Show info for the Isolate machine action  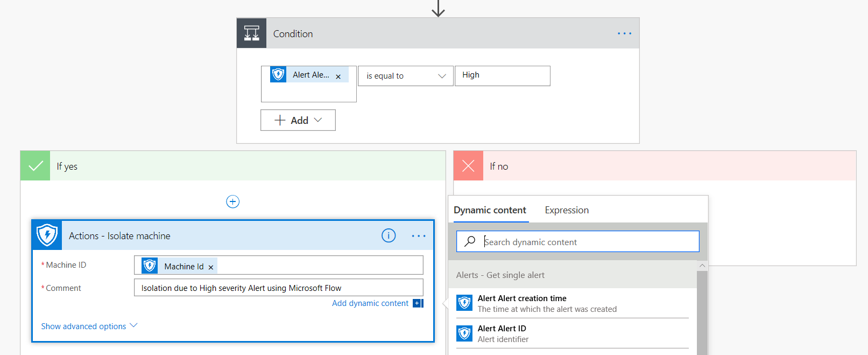tap(389, 235)
